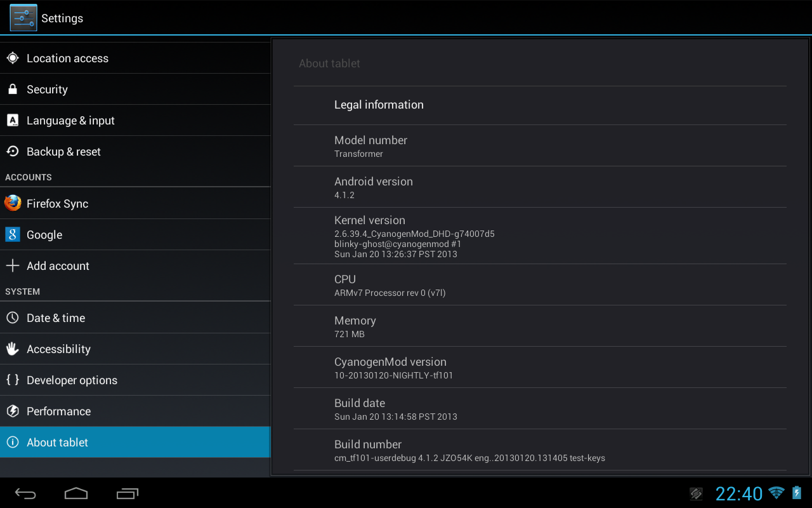
Task: Open Security settings
Action: [135, 90]
